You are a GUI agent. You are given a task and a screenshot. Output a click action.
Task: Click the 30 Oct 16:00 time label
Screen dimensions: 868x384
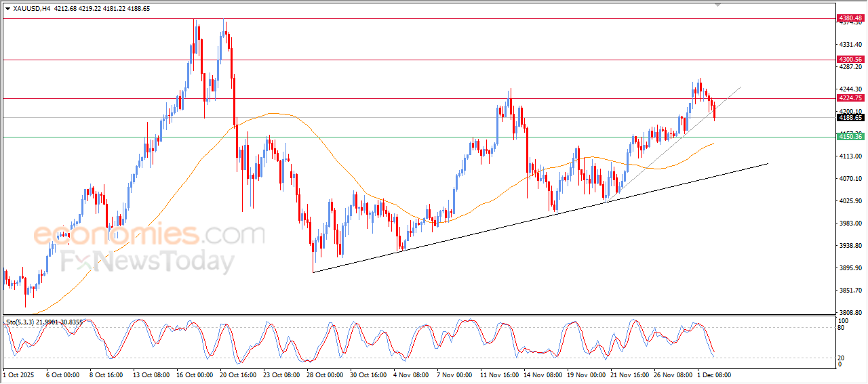click(368, 375)
